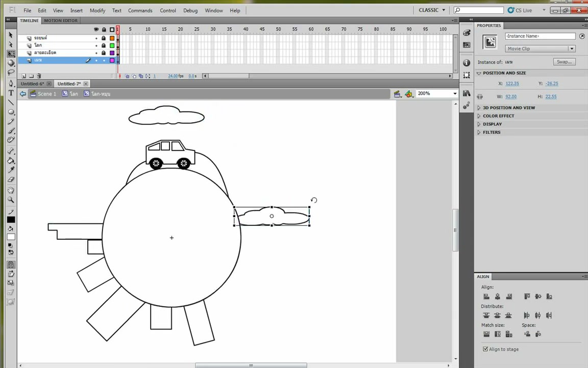This screenshot has height=368, width=588.
Task: Toggle lock on third timeline layer
Action: pyautogui.click(x=104, y=53)
